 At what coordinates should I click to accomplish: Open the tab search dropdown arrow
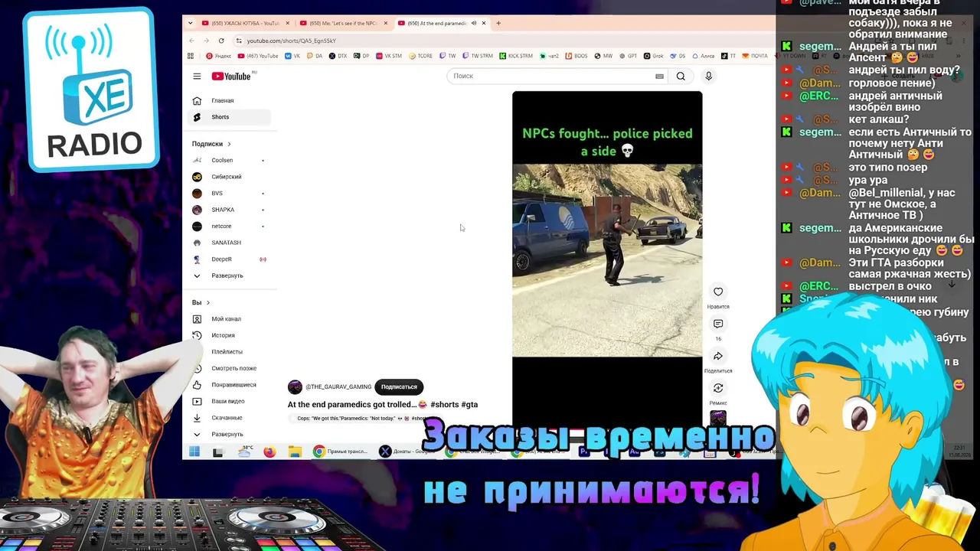coord(191,23)
